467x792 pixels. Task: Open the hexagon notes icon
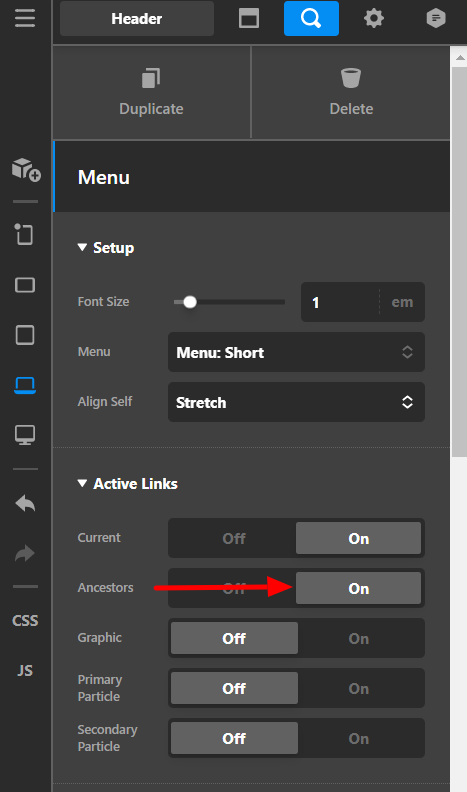(x=436, y=19)
